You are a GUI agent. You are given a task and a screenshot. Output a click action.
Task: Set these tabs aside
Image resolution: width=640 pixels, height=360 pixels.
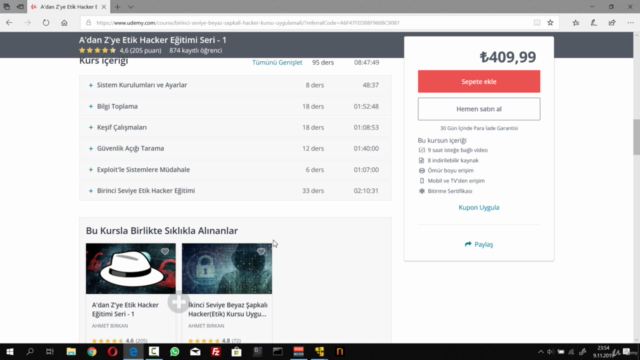20,7
